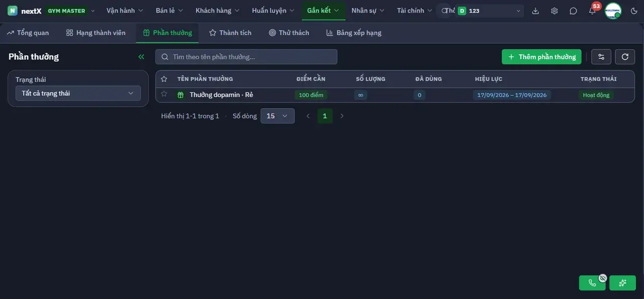644x299 pixels.
Task: Open the settings gear icon
Action: click(x=554, y=11)
